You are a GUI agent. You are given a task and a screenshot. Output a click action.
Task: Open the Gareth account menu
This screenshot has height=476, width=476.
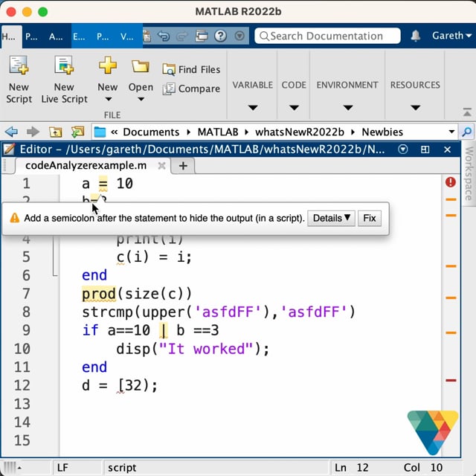click(x=451, y=36)
